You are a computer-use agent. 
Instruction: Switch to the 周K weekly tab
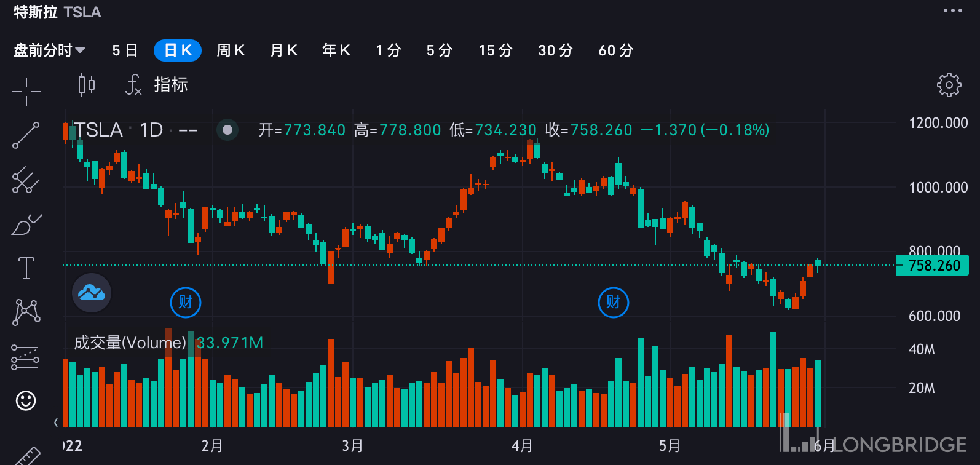coord(231,50)
